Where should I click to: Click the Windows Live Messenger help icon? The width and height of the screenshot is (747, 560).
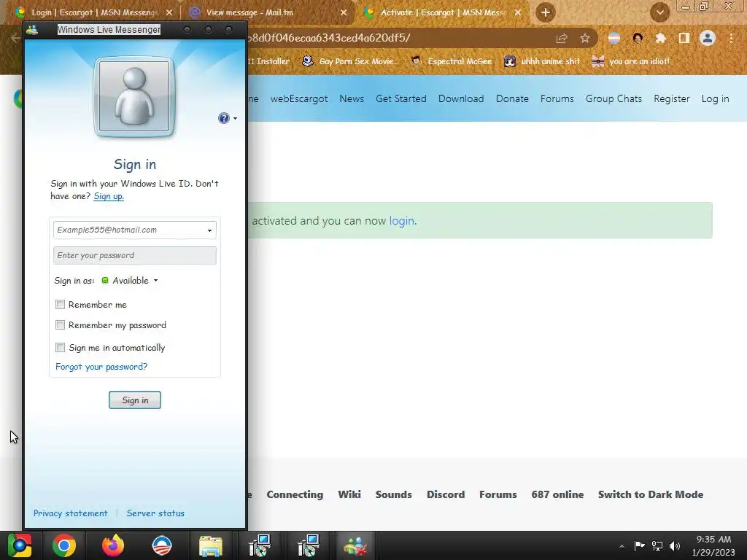(x=223, y=118)
